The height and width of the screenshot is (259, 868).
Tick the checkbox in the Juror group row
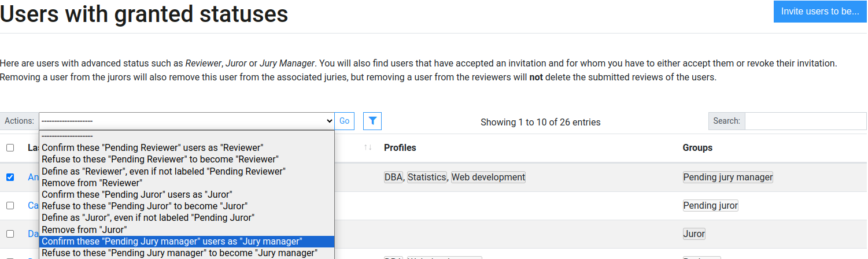click(x=10, y=234)
